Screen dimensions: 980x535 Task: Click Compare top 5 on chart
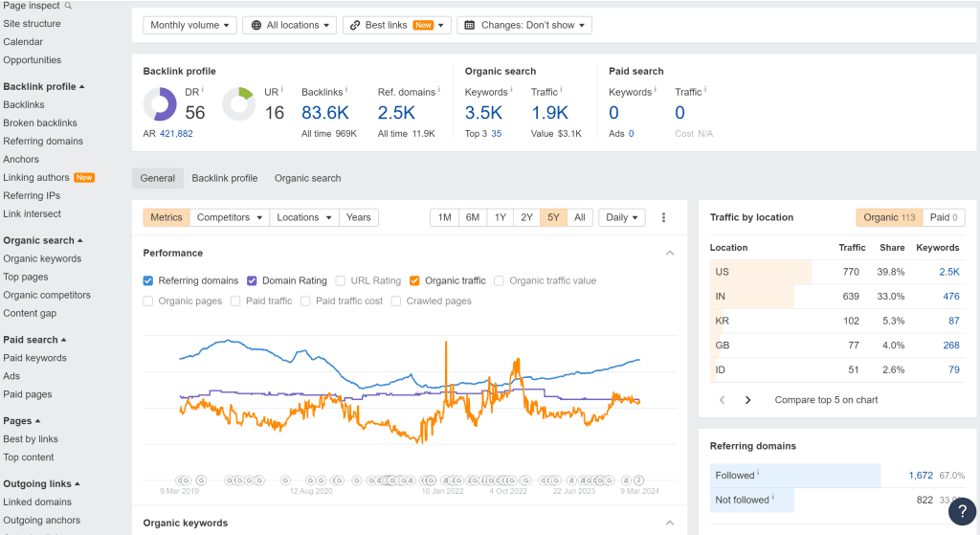click(x=826, y=400)
